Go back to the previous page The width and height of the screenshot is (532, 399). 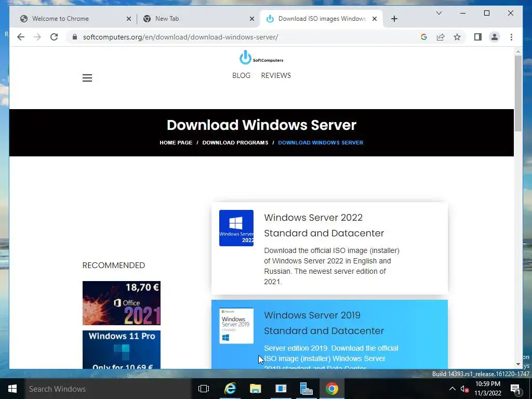pyautogui.click(x=21, y=37)
